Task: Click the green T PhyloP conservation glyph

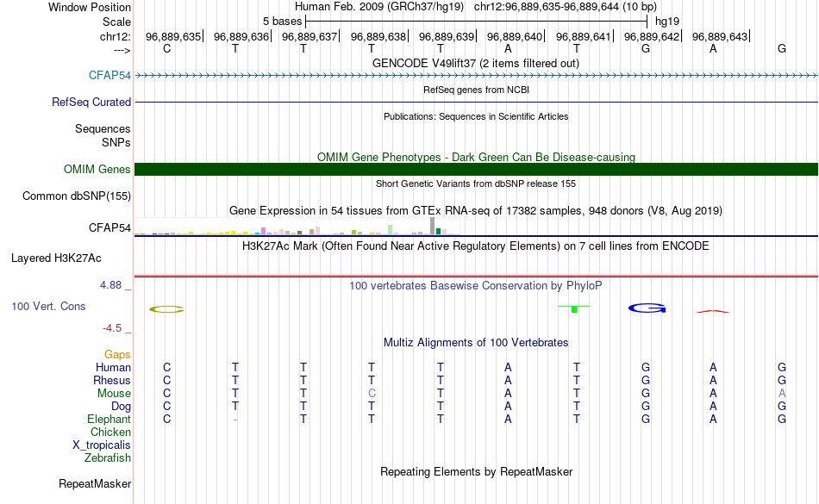Action: coord(574,309)
